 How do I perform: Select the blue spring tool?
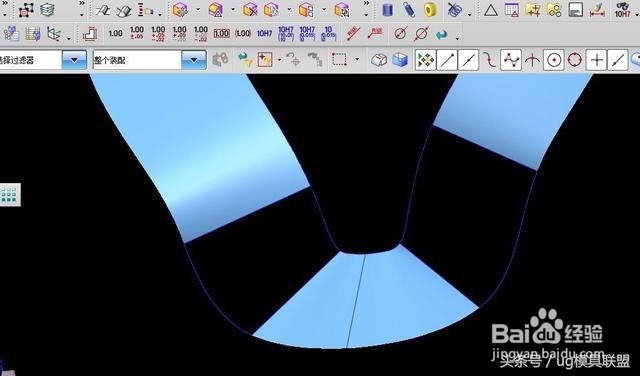409,10
